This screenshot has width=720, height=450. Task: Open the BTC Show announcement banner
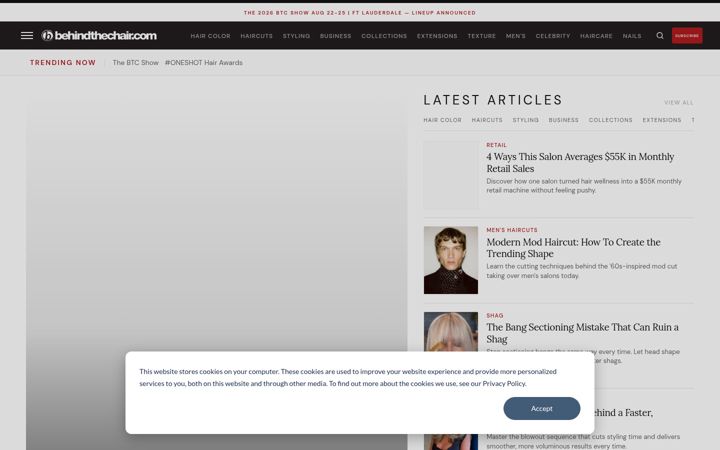(360, 12)
